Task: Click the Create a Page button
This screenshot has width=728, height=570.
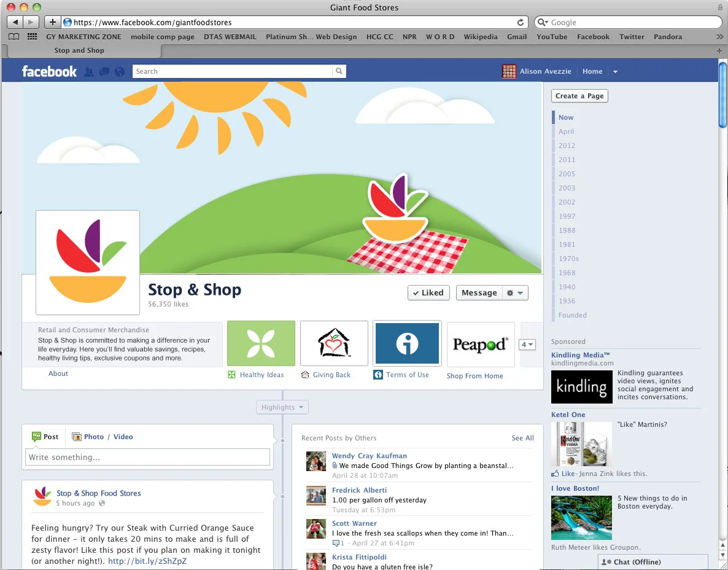Action: point(579,96)
